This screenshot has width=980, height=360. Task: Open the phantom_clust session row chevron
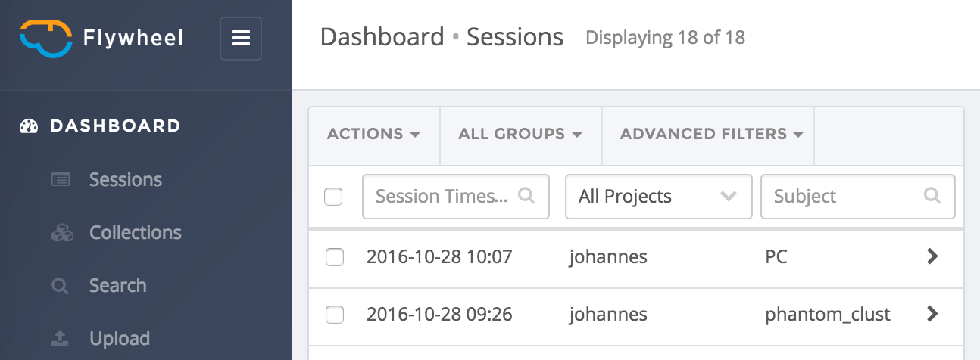point(932,313)
